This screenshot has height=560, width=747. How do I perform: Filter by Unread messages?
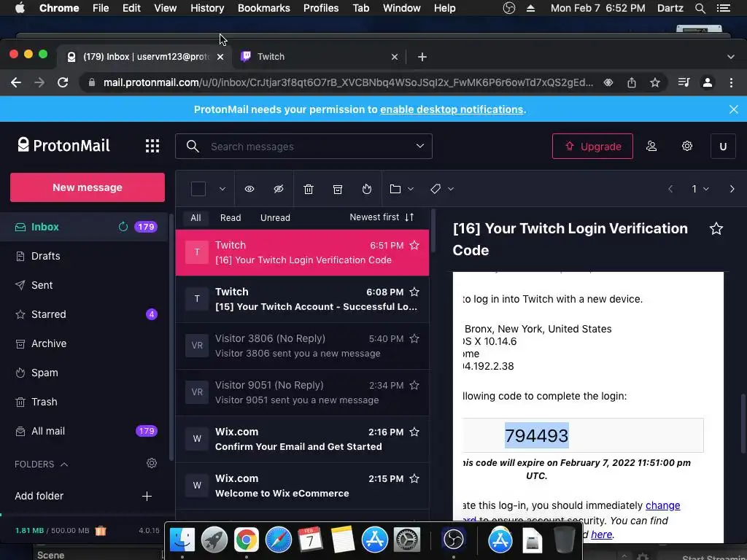[x=275, y=217]
